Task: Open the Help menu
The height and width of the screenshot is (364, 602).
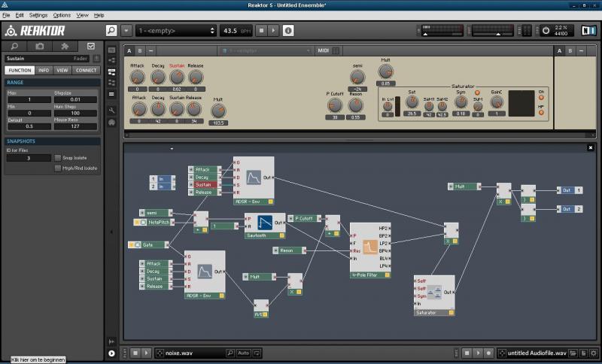Action: 99,15
